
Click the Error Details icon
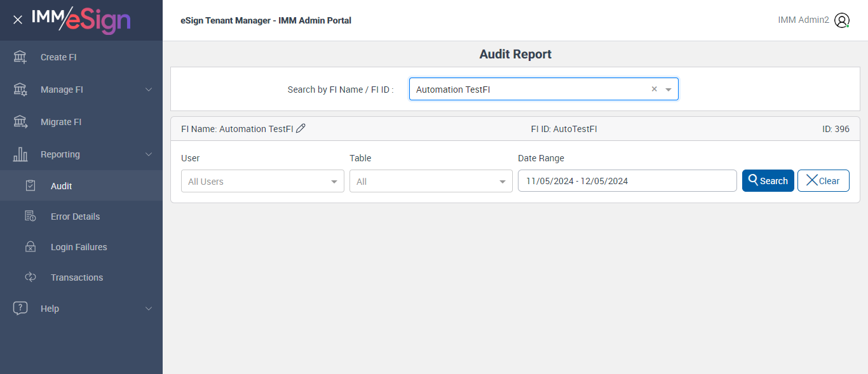(31, 217)
